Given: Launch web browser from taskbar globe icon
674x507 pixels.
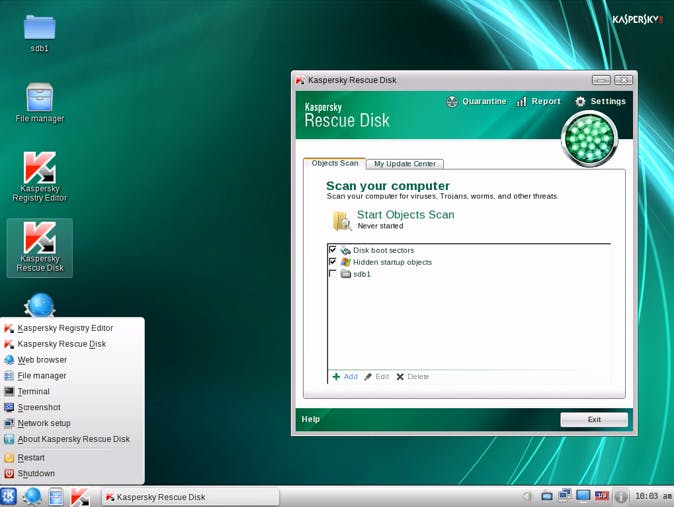Looking at the screenshot, I should pyautogui.click(x=32, y=497).
